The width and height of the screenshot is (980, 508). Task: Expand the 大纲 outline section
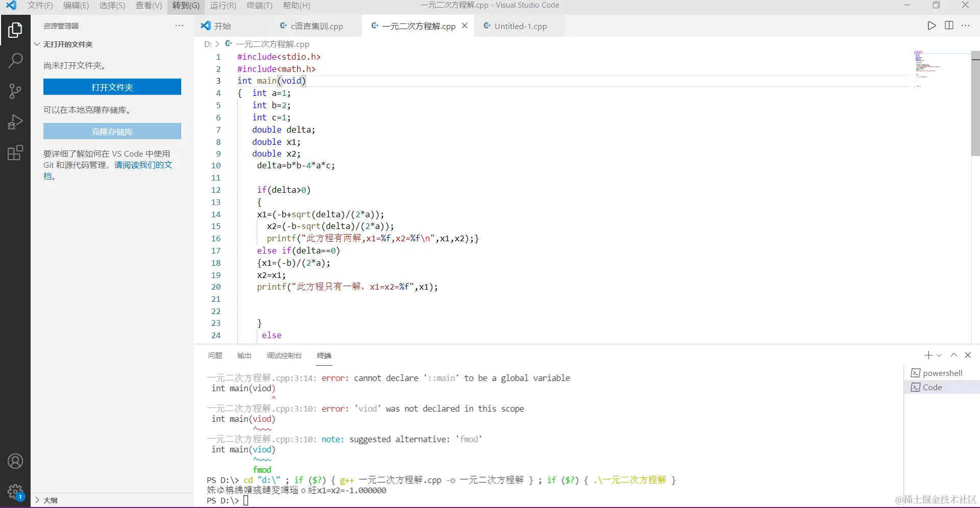[x=112, y=500]
